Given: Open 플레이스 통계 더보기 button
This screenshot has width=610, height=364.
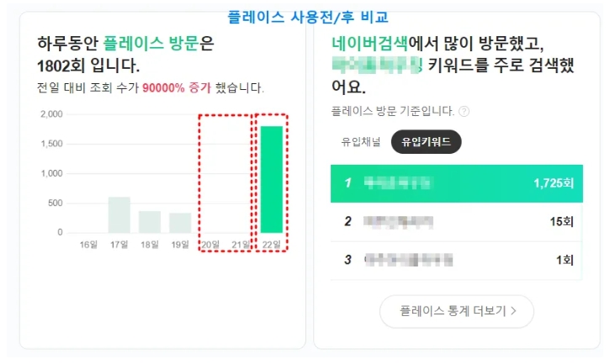Looking at the screenshot, I should [456, 311].
